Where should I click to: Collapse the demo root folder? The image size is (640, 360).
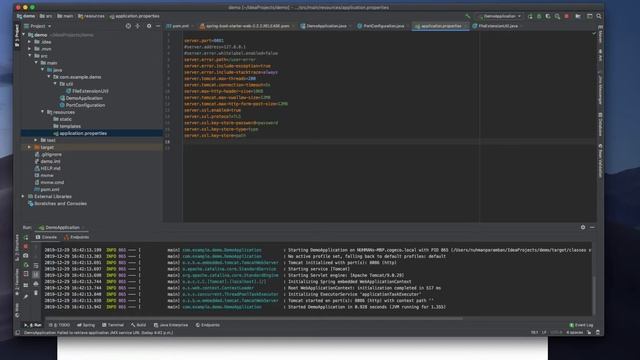tap(24, 35)
